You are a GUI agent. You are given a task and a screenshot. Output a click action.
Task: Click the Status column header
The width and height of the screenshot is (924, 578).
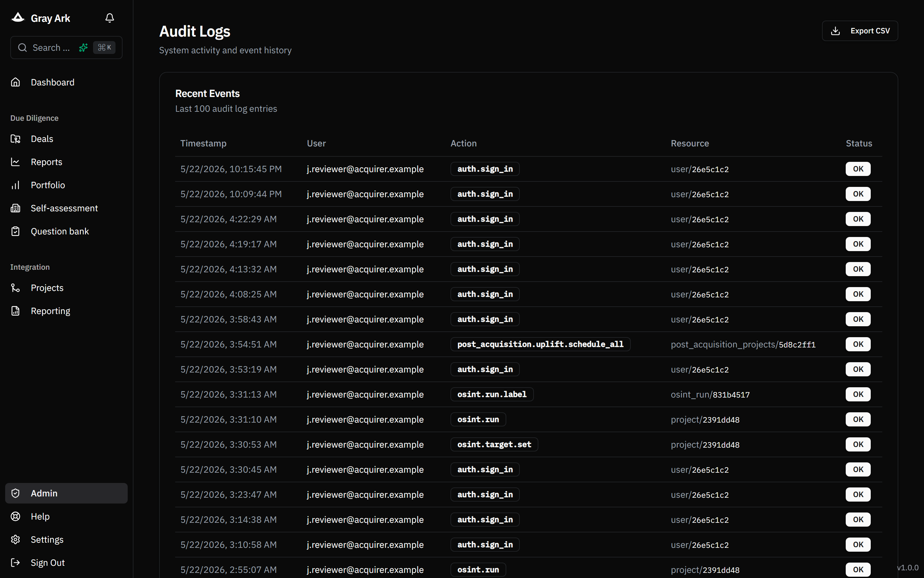pyautogui.click(x=859, y=143)
